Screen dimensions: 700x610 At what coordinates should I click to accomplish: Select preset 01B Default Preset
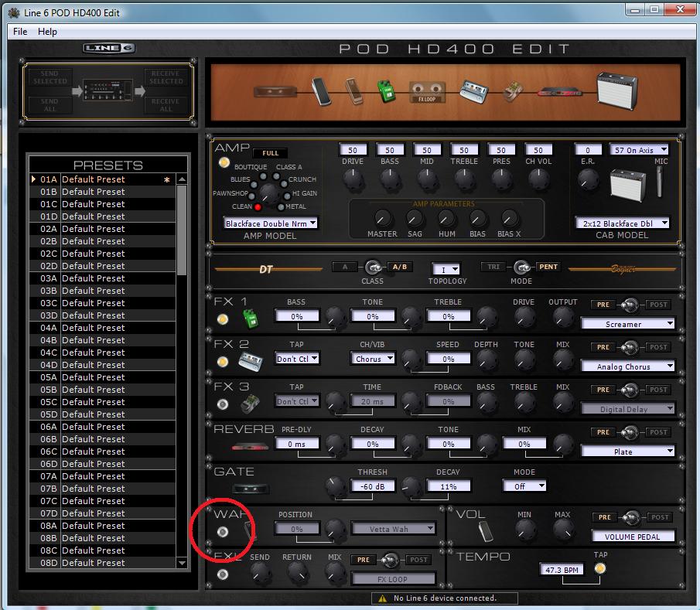click(x=103, y=192)
